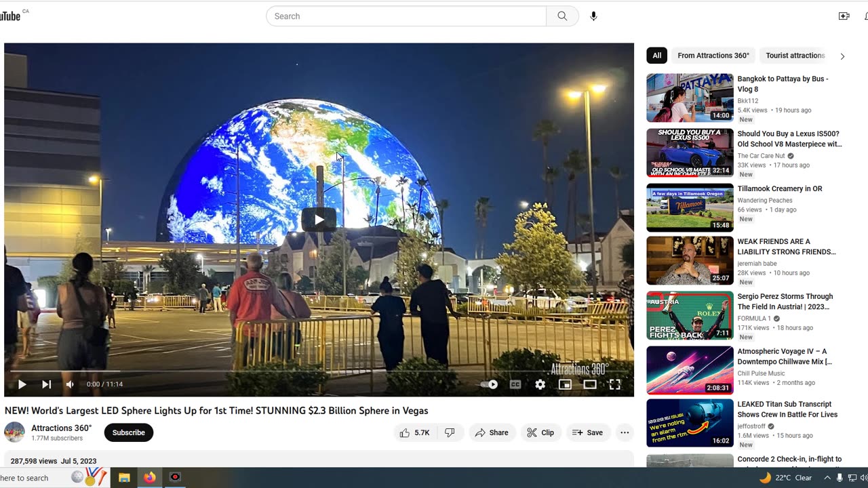Click jeffostroff channel name
Screen dimensions: 868x488
tap(751, 426)
